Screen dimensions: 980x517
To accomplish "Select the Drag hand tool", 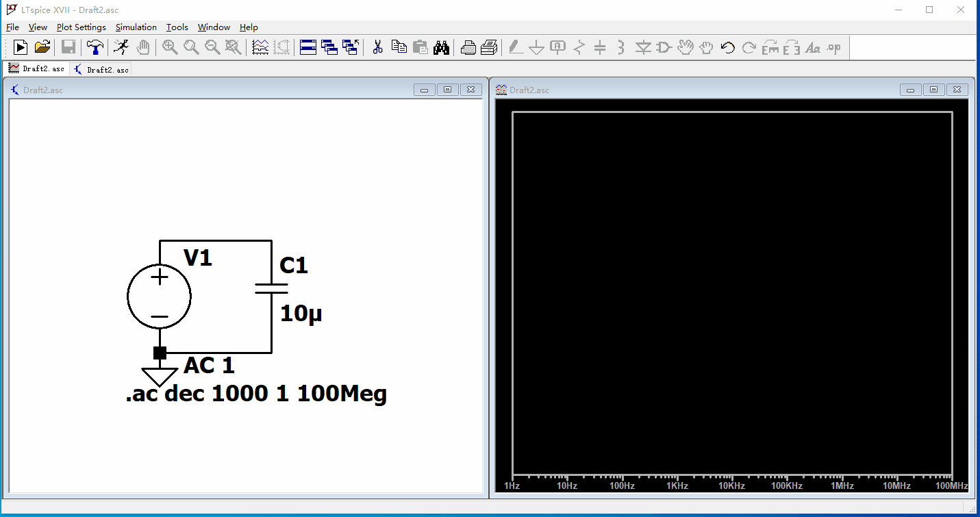I will tap(706, 47).
